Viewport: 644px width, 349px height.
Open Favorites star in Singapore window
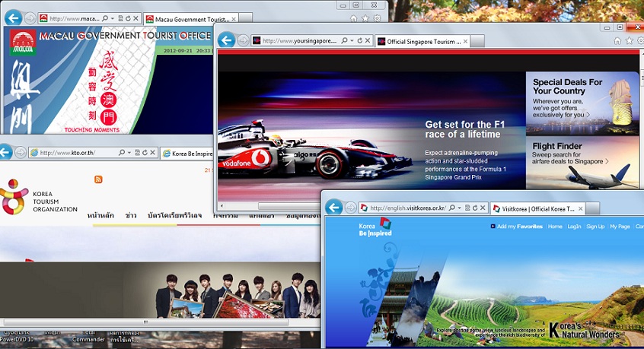pos(630,40)
